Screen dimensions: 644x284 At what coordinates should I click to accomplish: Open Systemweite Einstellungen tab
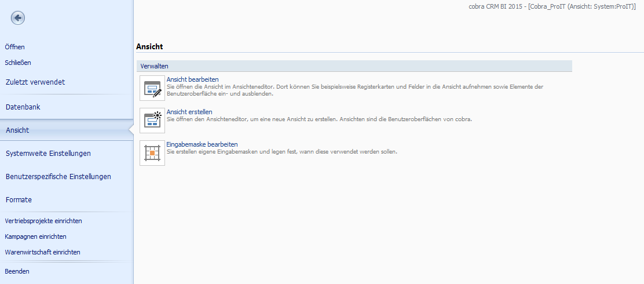pyautogui.click(x=48, y=154)
